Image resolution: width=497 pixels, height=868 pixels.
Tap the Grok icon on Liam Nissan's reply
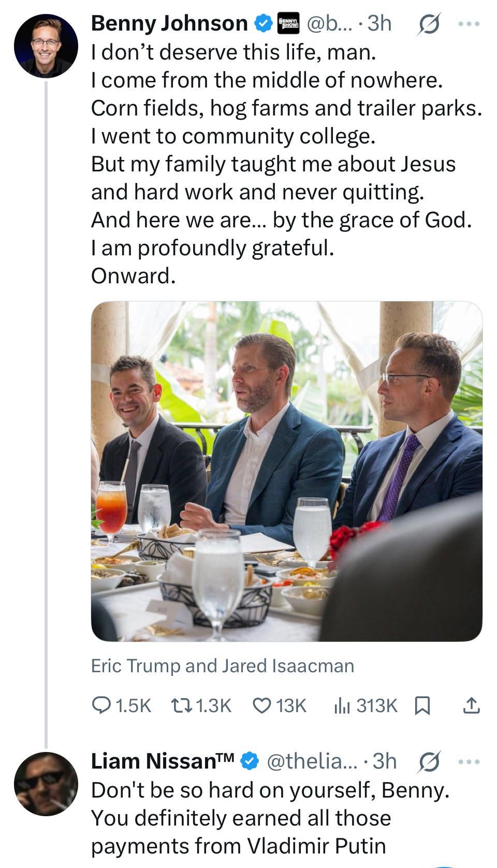pyautogui.click(x=428, y=761)
